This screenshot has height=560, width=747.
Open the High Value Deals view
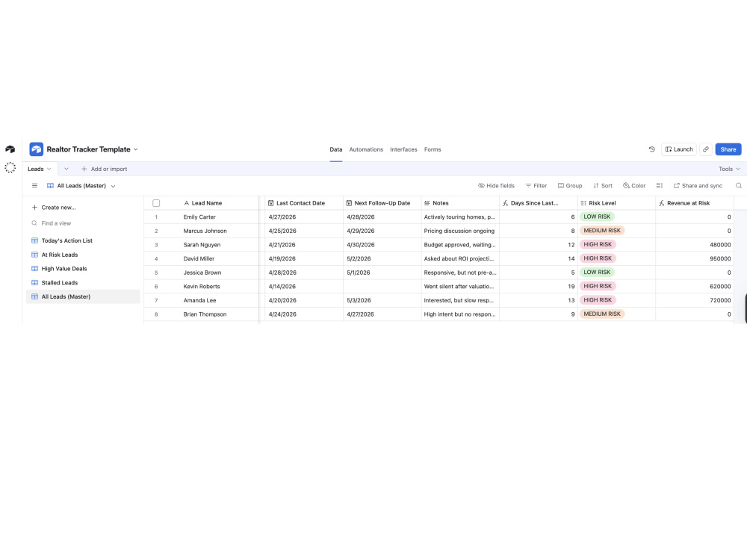(x=84, y=269)
